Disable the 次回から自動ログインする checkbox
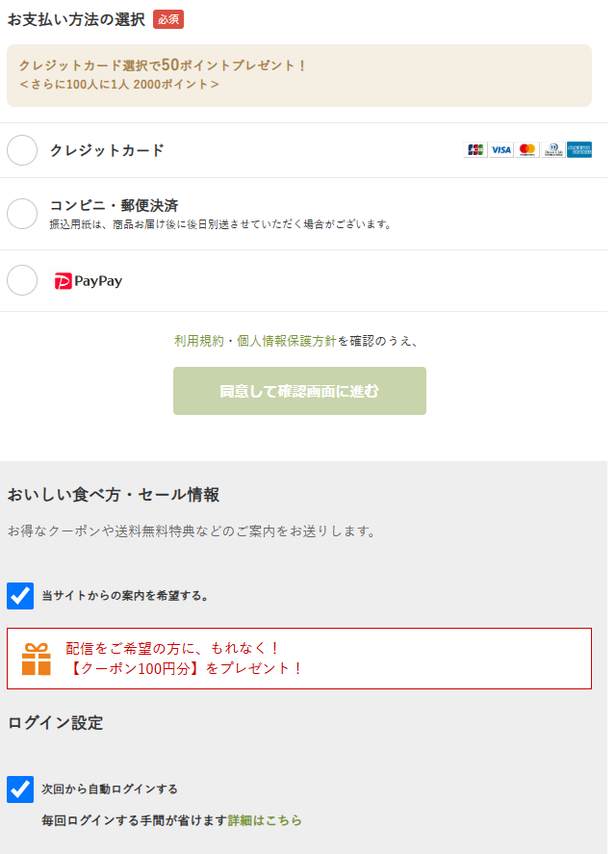The height and width of the screenshot is (854, 616). click(x=20, y=789)
